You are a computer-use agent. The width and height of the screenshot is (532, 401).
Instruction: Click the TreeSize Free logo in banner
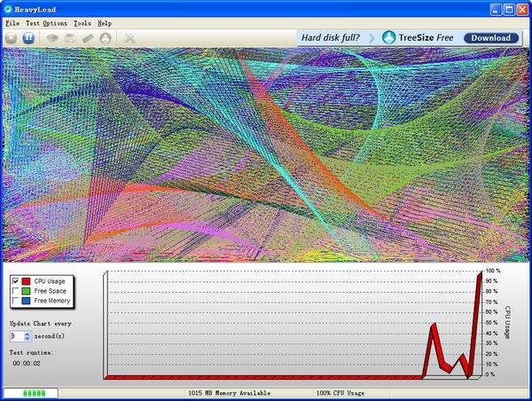click(417, 37)
